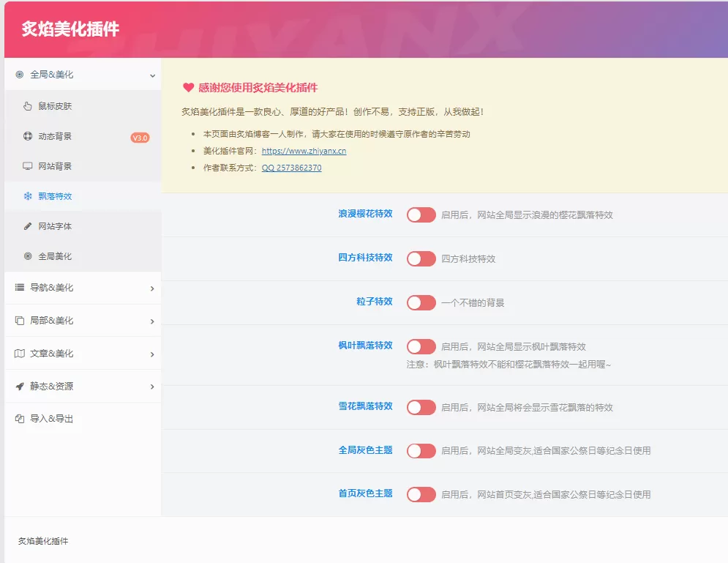The image size is (728, 563).
Task: Turn on the 粒子特效 switch
Action: (x=421, y=302)
